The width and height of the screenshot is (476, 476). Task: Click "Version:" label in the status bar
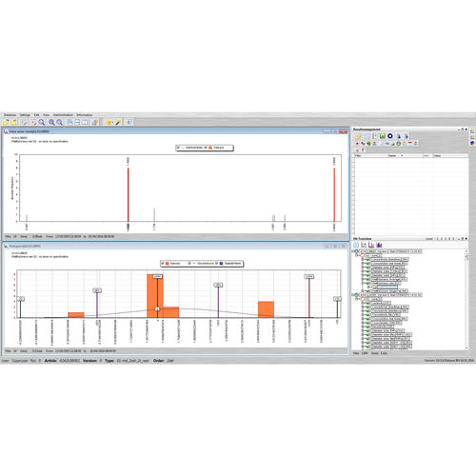[89, 361]
